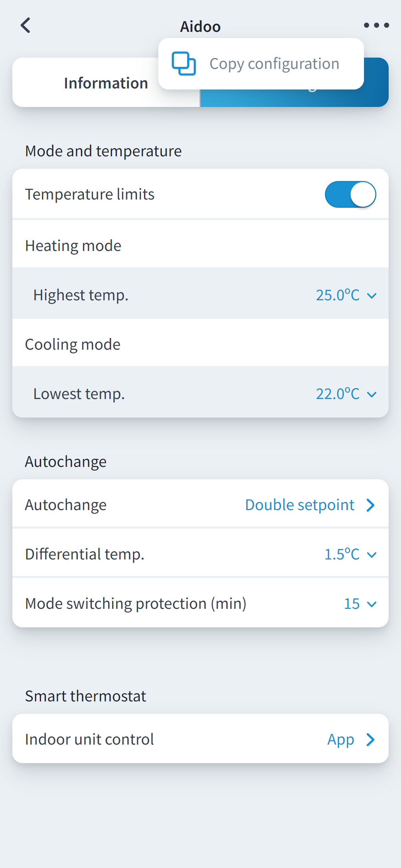This screenshot has width=401, height=868.
Task: Open the Lowest temp. 22.0°C dropdown
Action: 346,394
